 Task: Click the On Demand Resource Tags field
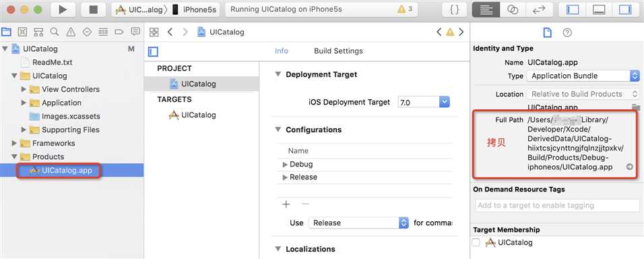[x=556, y=205]
